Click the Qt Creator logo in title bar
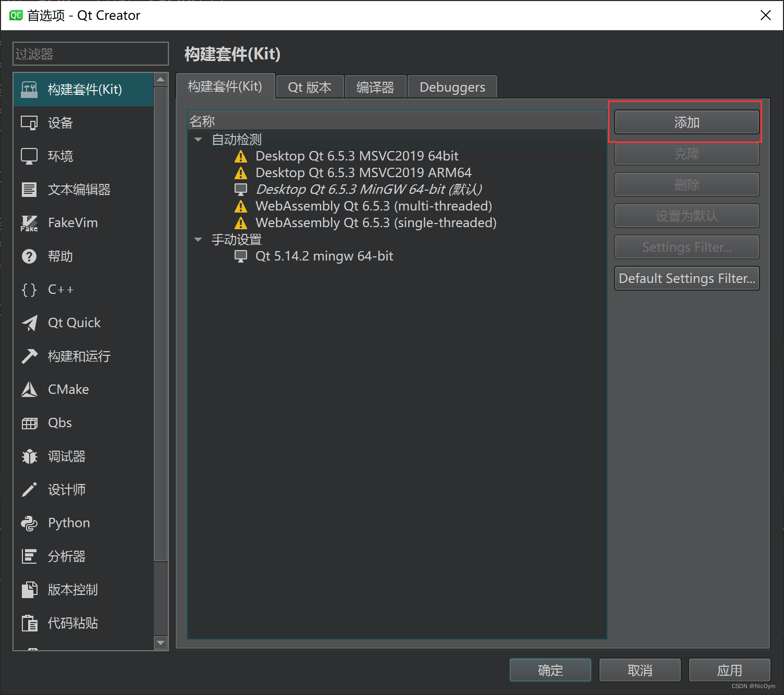 click(16, 15)
